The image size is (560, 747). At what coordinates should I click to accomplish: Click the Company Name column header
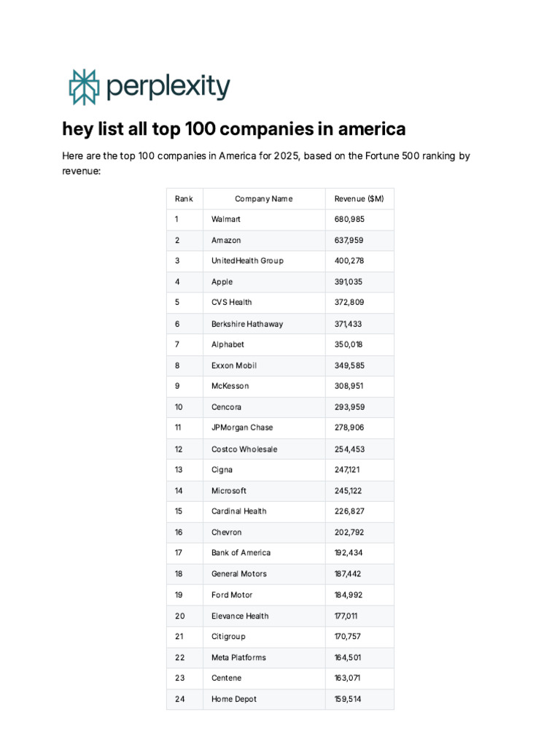pos(263,198)
